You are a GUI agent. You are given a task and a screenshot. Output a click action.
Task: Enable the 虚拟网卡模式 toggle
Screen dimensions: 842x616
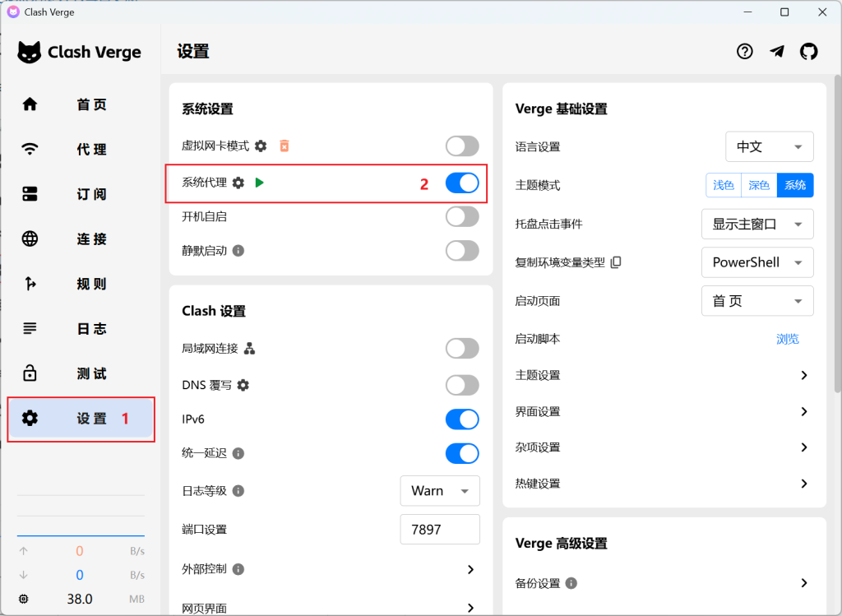tap(462, 146)
